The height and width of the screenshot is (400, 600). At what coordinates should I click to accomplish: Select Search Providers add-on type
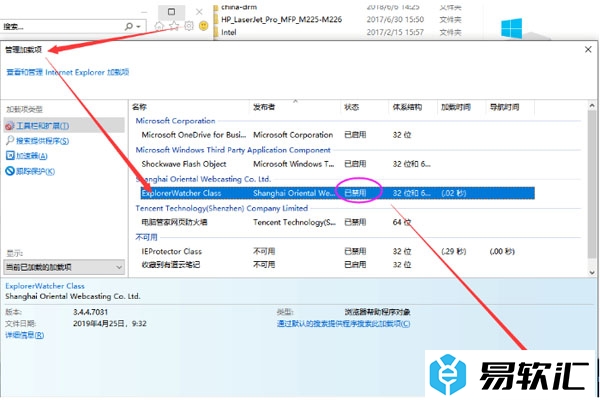coord(42,141)
